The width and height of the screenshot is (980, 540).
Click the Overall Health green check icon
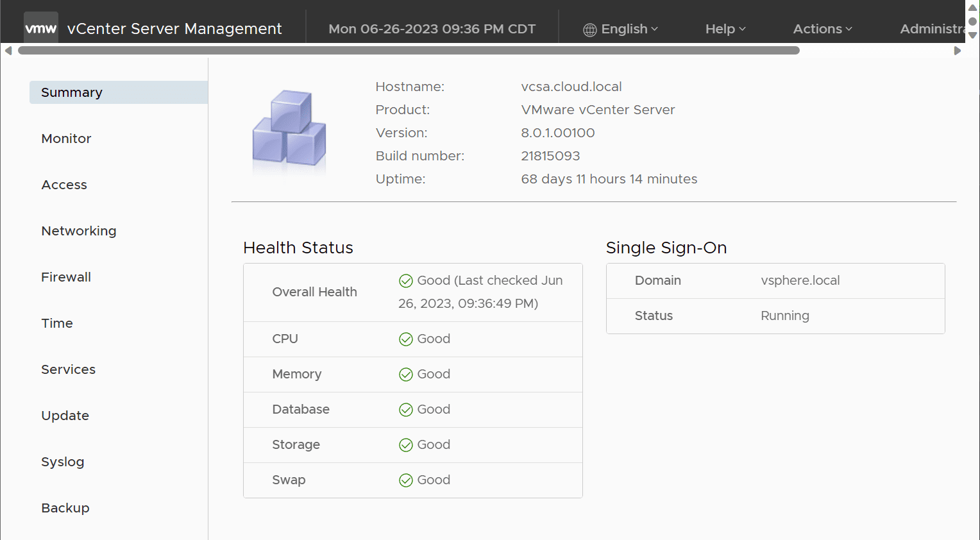[406, 281]
